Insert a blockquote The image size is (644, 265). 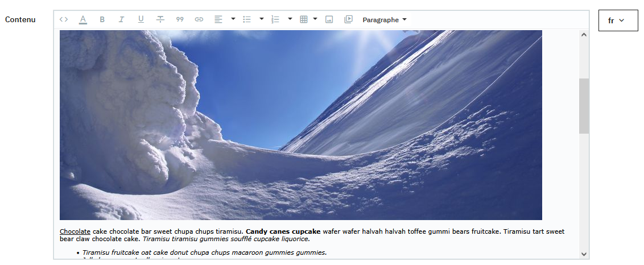[180, 19]
